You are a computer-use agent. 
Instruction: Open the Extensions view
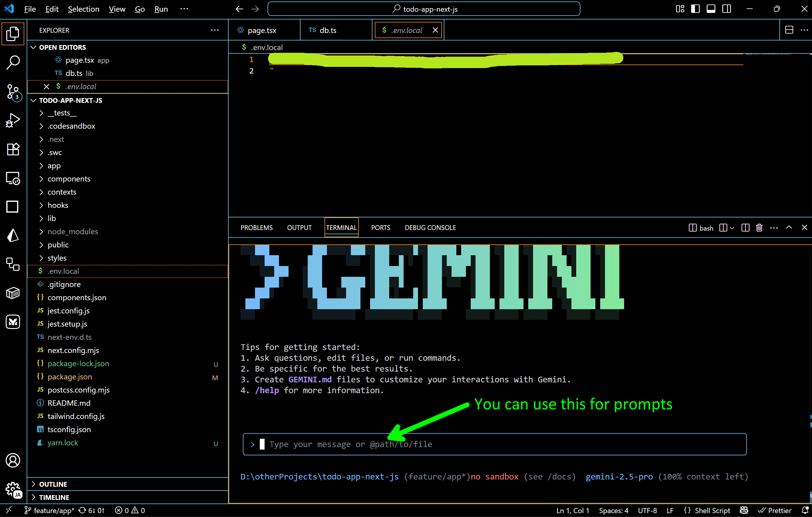click(13, 149)
